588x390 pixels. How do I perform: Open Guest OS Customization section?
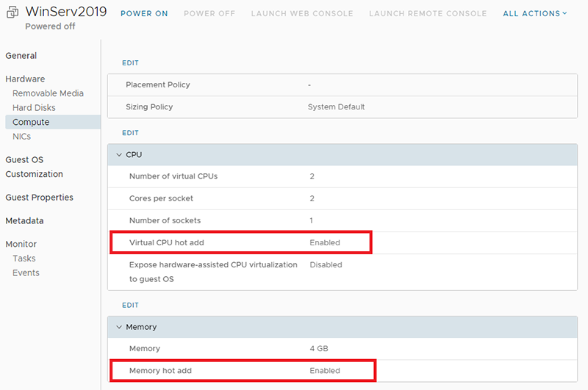click(x=34, y=167)
